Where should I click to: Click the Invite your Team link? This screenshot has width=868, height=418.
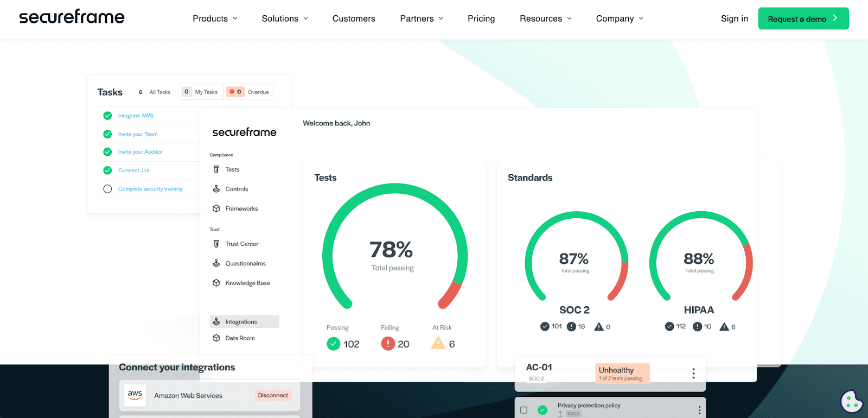click(x=138, y=134)
